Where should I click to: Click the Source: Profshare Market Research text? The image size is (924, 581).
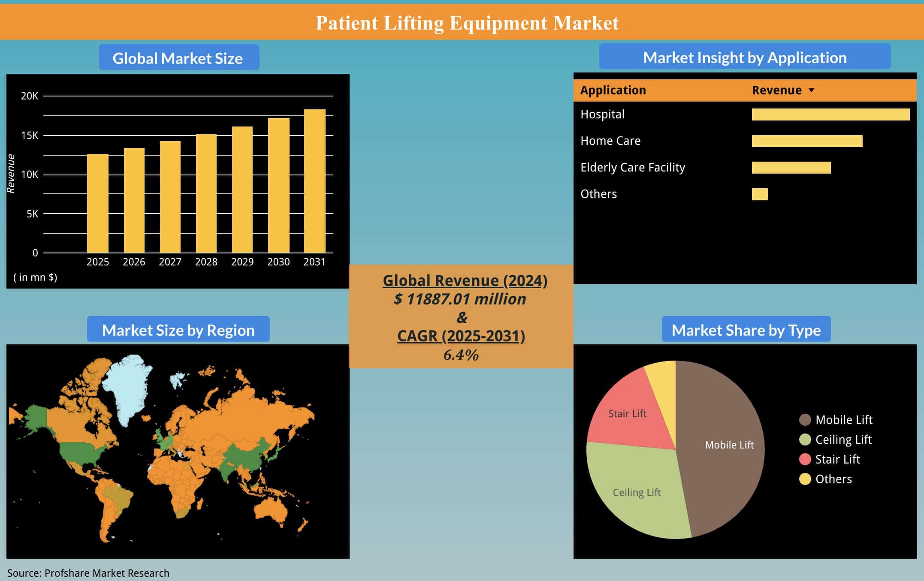(88, 573)
